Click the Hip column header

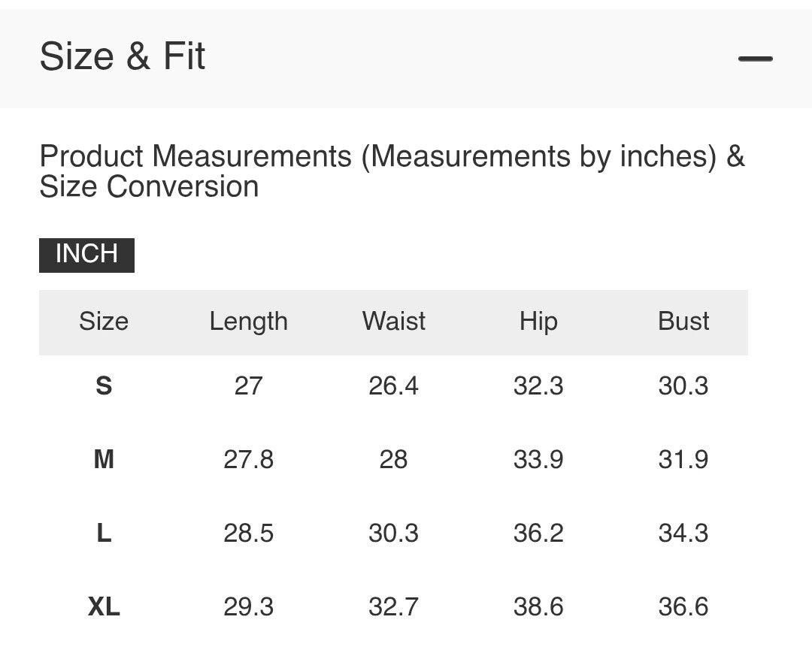538,322
